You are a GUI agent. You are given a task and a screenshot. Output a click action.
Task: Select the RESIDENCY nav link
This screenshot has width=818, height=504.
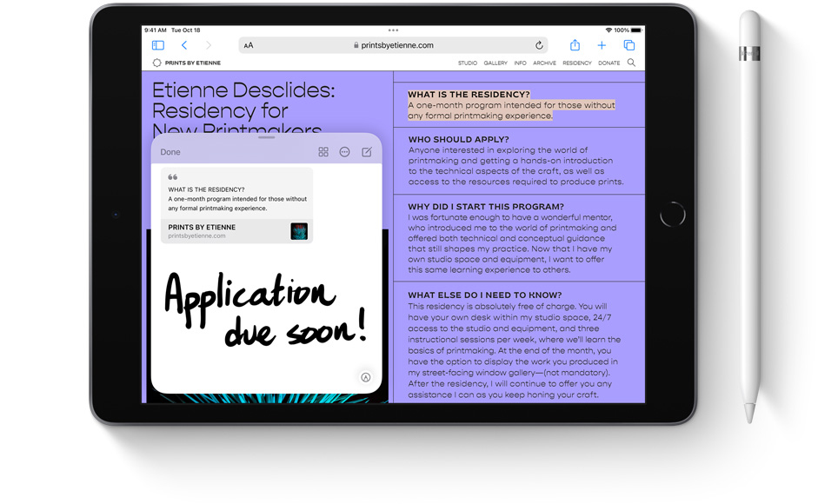click(576, 63)
